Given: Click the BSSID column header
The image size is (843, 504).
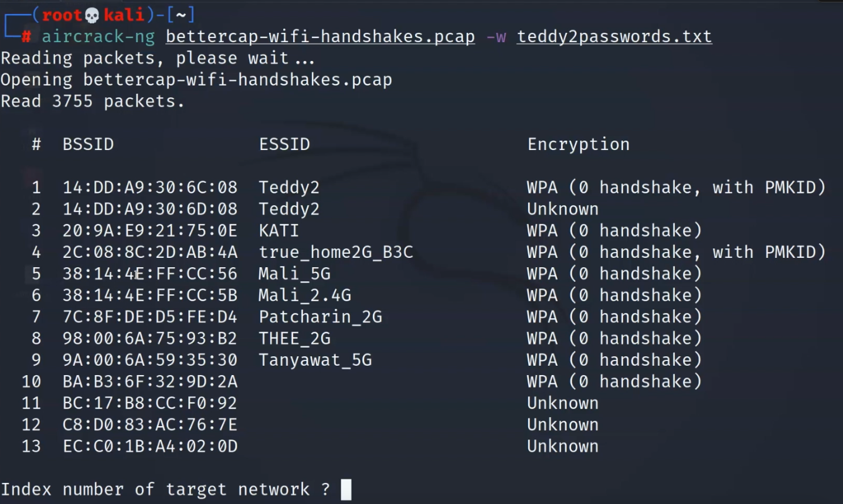Looking at the screenshot, I should (x=89, y=144).
